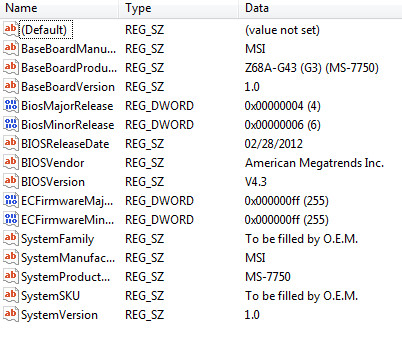The image size is (402, 363).
Task: Select the ECFirmwareMin... entry name
Action: (x=68, y=220)
